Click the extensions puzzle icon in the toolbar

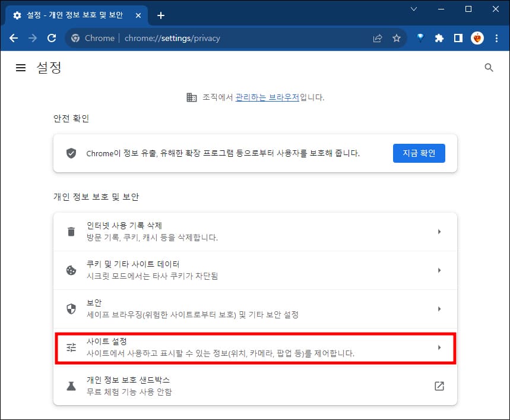(x=439, y=37)
